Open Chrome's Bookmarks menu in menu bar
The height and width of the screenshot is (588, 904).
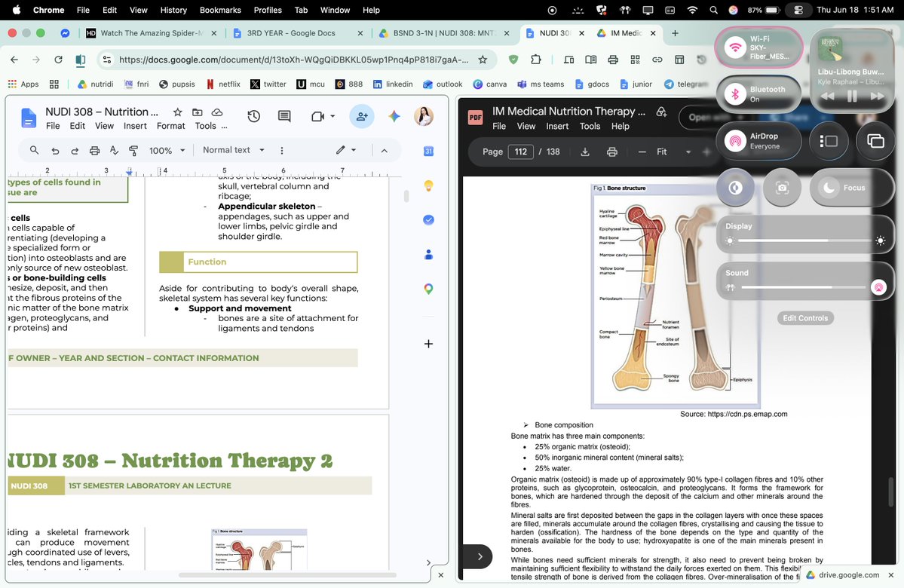click(220, 10)
